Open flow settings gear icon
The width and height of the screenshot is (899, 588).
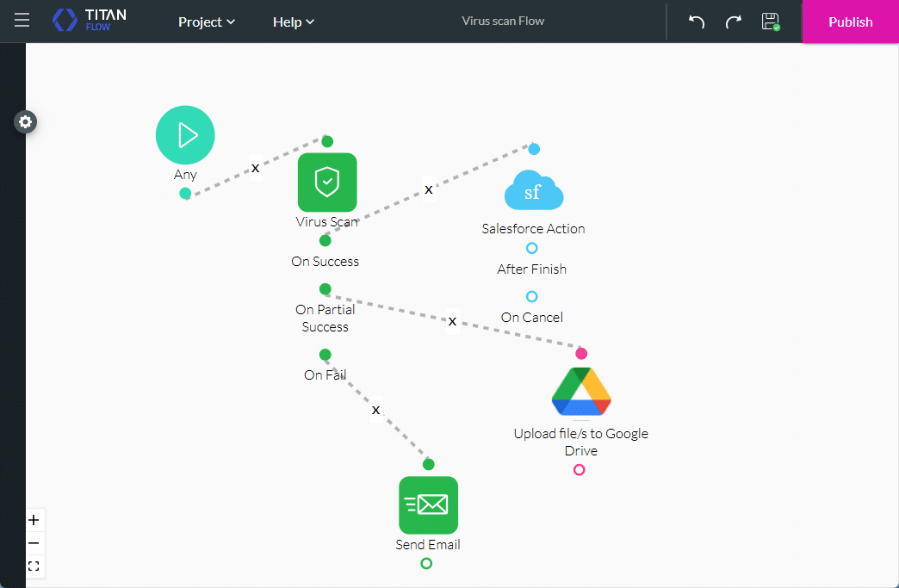26,122
